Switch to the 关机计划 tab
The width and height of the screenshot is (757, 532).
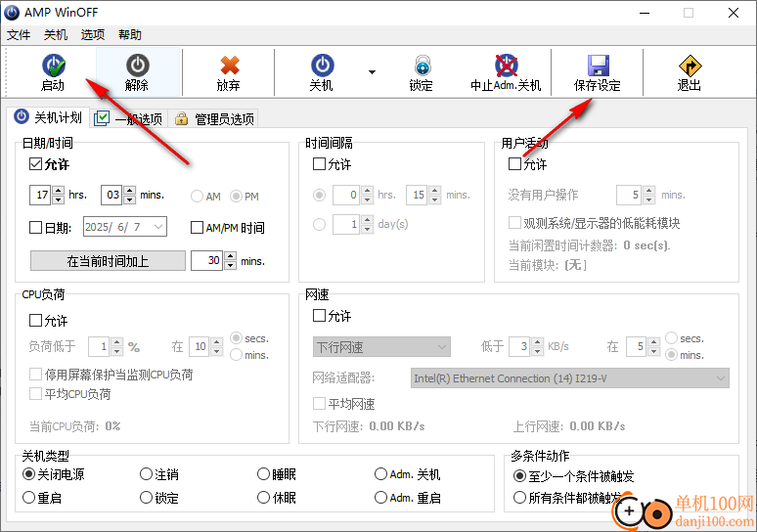48,117
